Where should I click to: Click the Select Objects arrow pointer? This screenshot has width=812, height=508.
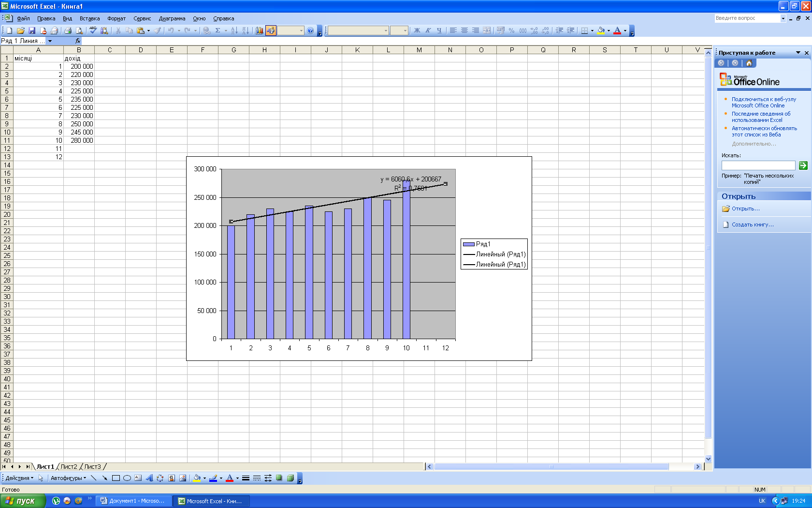coord(41,478)
